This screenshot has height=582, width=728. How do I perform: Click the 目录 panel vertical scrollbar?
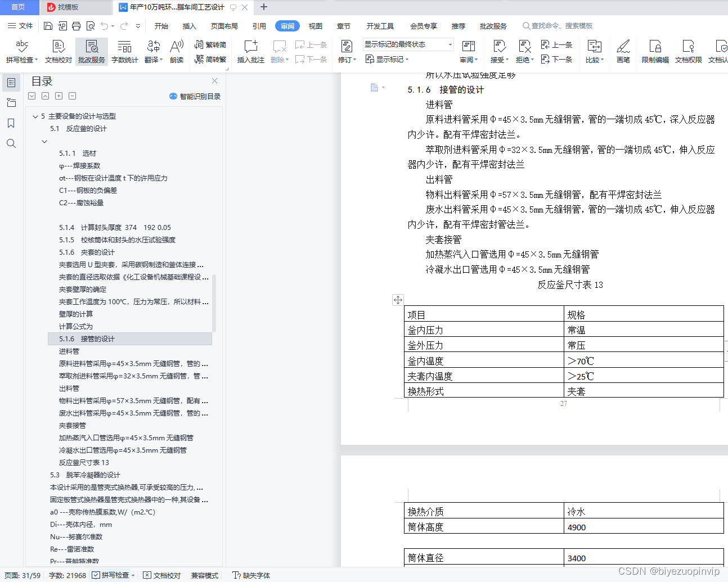(x=214, y=304)
